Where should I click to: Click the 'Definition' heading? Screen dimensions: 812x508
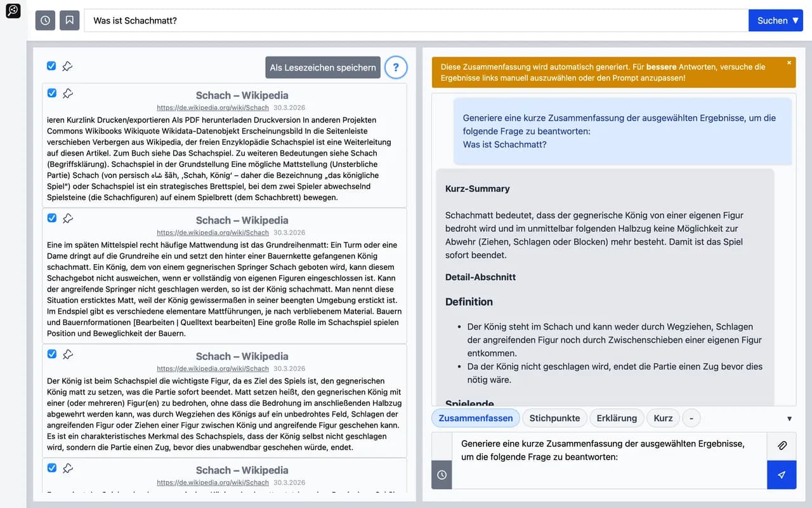(x=469, y=302)
